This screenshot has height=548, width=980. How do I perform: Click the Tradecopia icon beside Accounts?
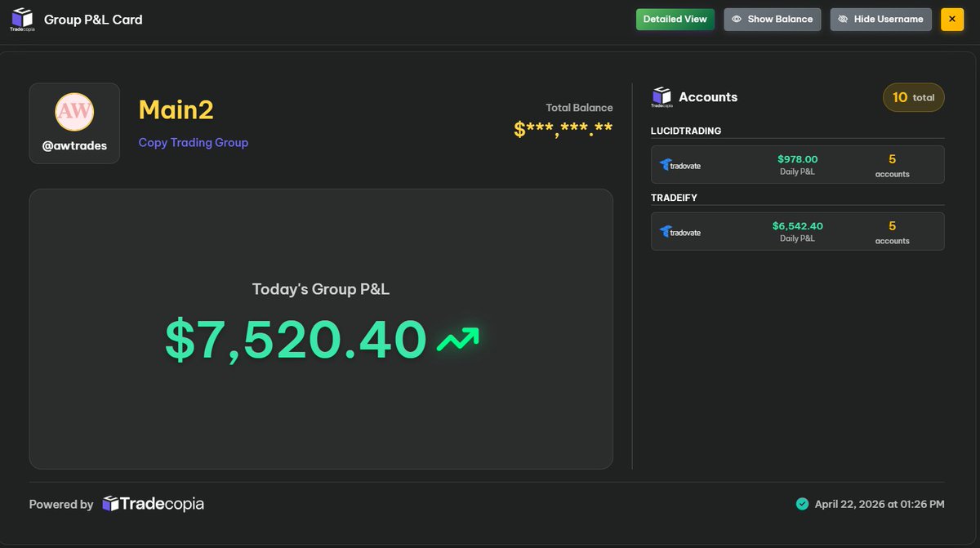pyautogui.click(x=661, y=97)
